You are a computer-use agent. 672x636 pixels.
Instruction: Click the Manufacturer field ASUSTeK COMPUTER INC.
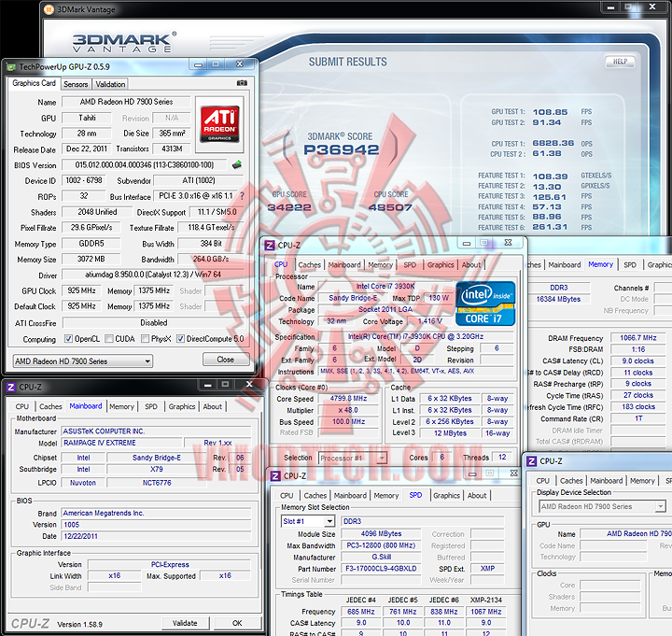coord(156,431)
